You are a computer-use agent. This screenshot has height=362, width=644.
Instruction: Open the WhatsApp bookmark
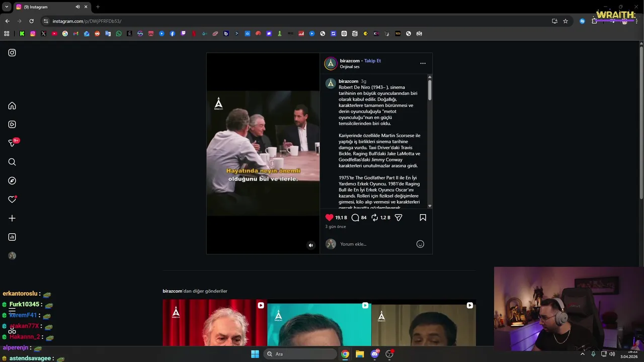[x=119, y=34]
